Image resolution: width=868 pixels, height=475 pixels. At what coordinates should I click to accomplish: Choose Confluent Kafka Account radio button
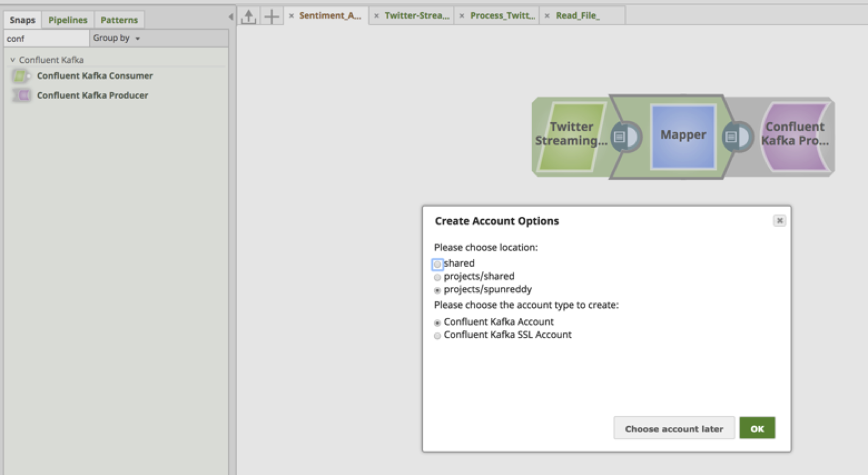coord(437,323)
